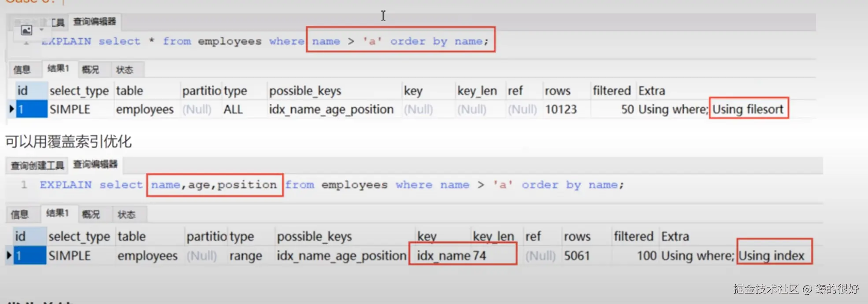Screen dimensions: 868x304
Task: Click the (Null) partitions cell in the range-type row
Action: (x=202, y=256)
